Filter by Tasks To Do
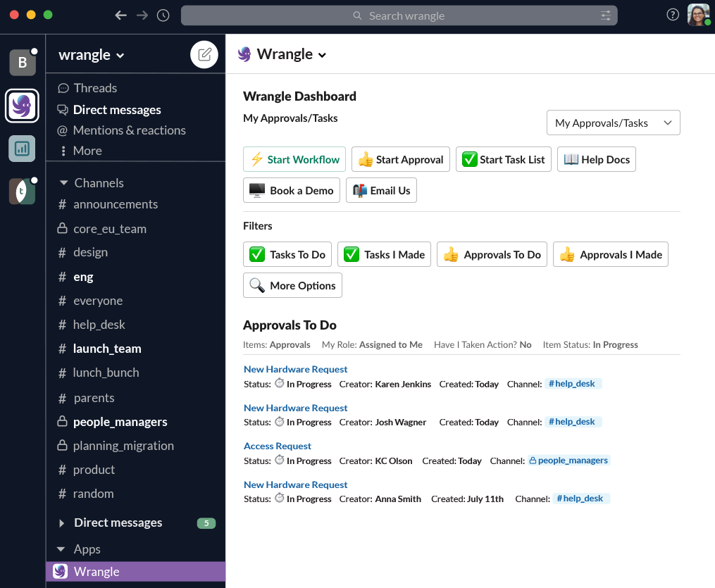 pos(287,254)
